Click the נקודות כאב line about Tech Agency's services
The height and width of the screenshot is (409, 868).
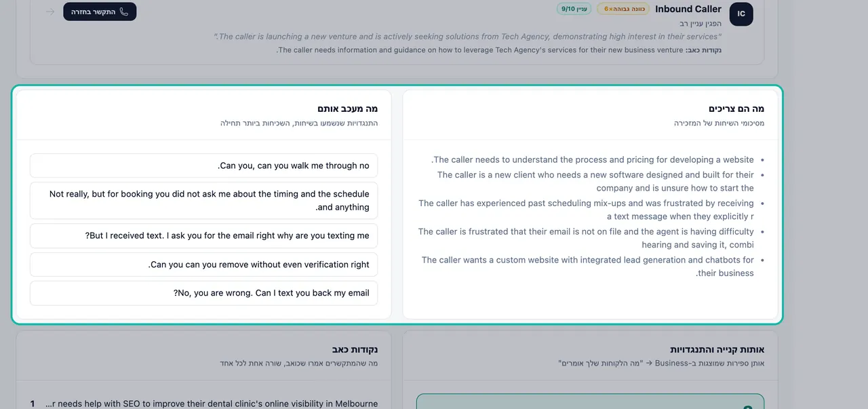pyautogui.click(x=499, y=50)
